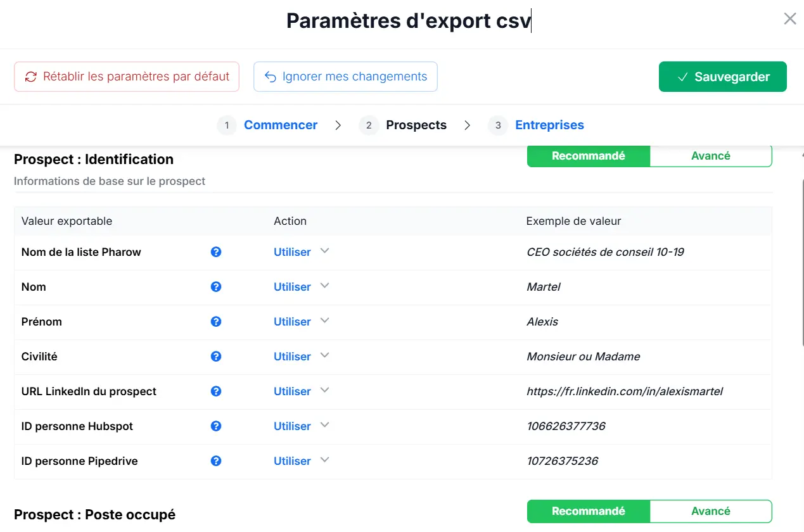Click the help icon next to Nom
The height and width of the screenshot is (532, 804).
pyautogui.click(x=216, y=287)
